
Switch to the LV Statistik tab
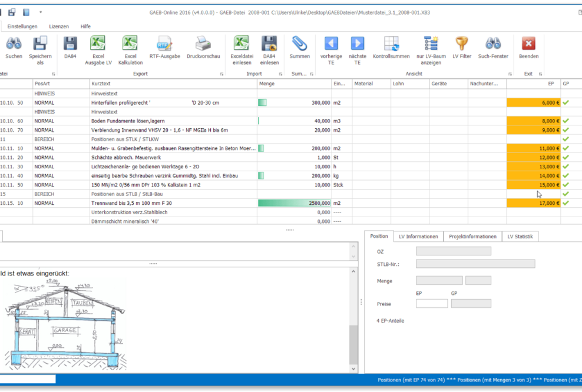tap(520, 236)
